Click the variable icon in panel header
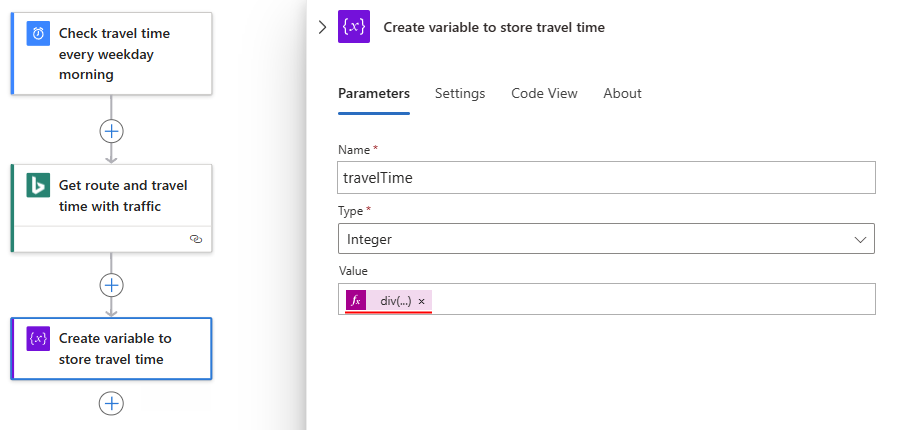The height and width of the screenshot is (430, 900). tap(354, 27)
